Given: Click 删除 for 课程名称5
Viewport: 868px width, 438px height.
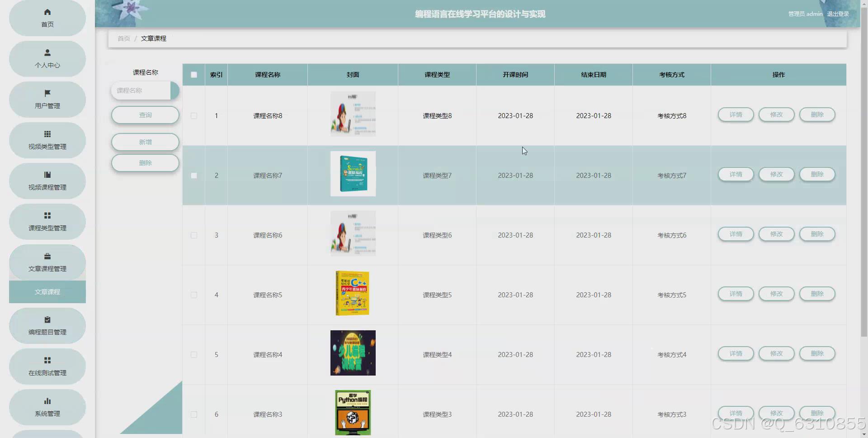Looking at the screenshot, I should 817,294.
